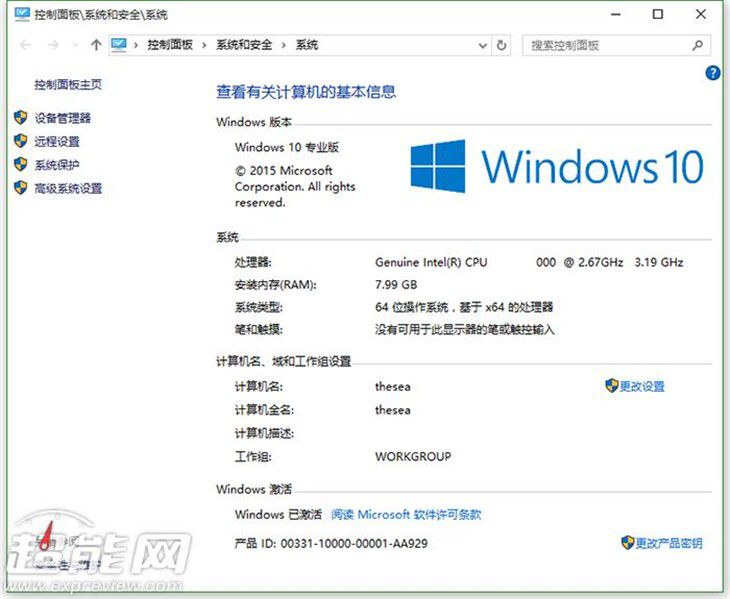Screen dimensions: 730x599
Task: Click the Back navigation arrow
Action: 26,45
